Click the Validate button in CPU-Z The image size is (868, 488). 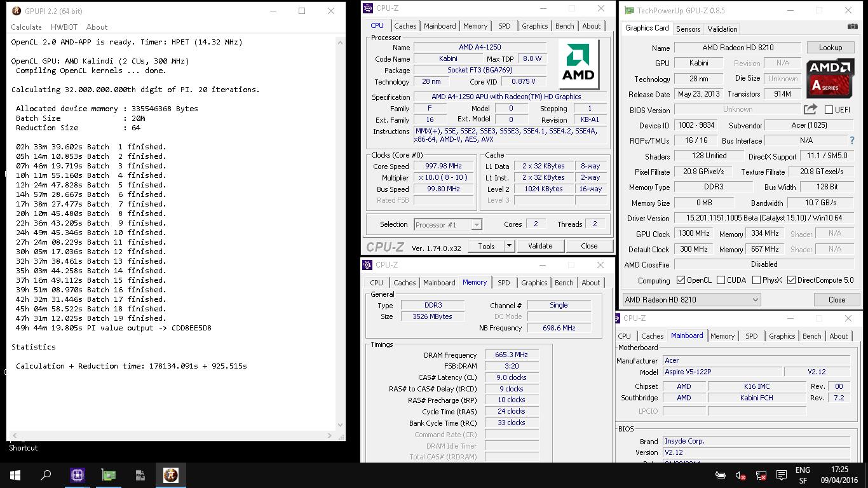point(540,246)
